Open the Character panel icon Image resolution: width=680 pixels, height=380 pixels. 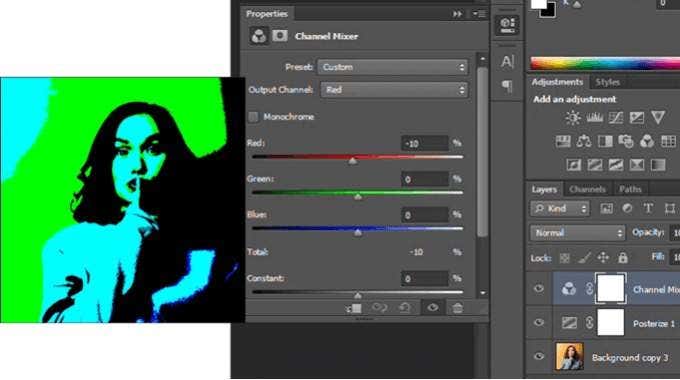tap(507, 62)
